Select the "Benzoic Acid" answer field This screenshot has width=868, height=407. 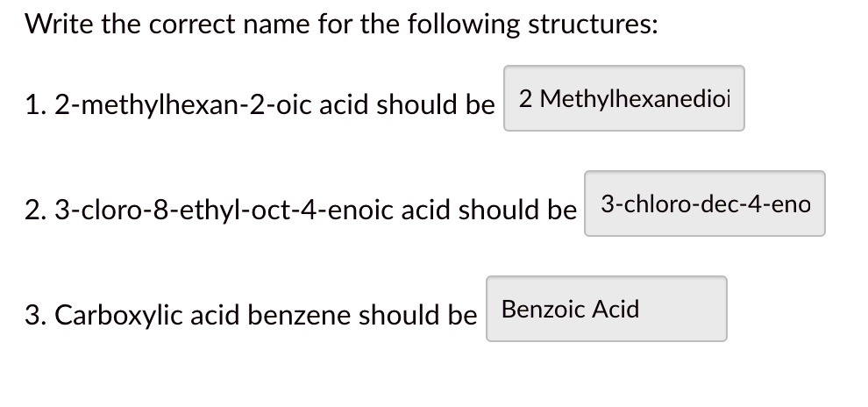(x=606, y=309)
